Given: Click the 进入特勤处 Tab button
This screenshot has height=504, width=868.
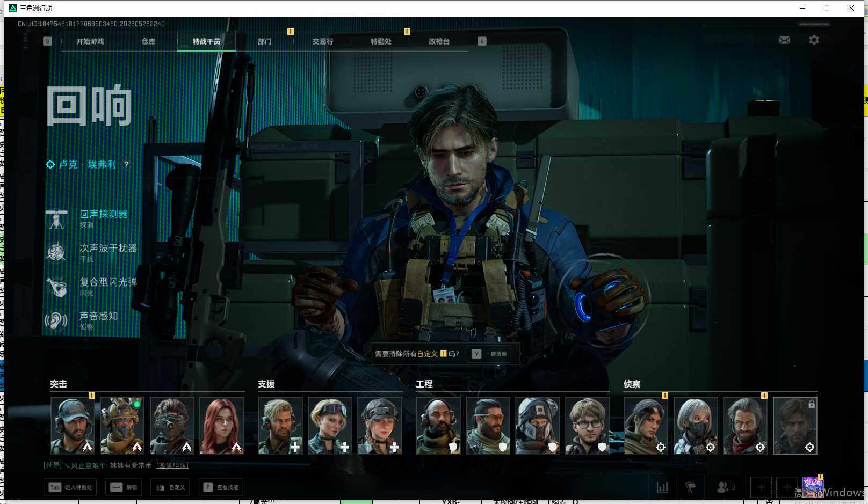Looking at the screenshot, I should pos(70,487).
